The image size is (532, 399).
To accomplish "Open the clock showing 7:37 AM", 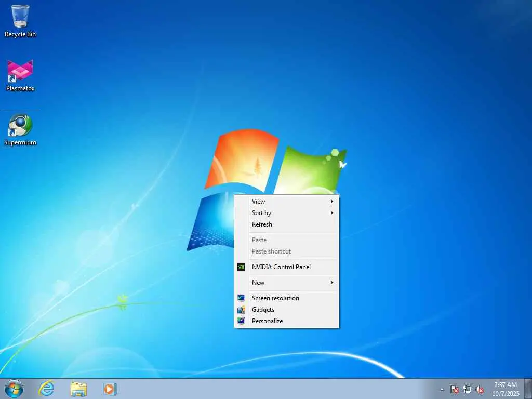I will click(506, 389).
